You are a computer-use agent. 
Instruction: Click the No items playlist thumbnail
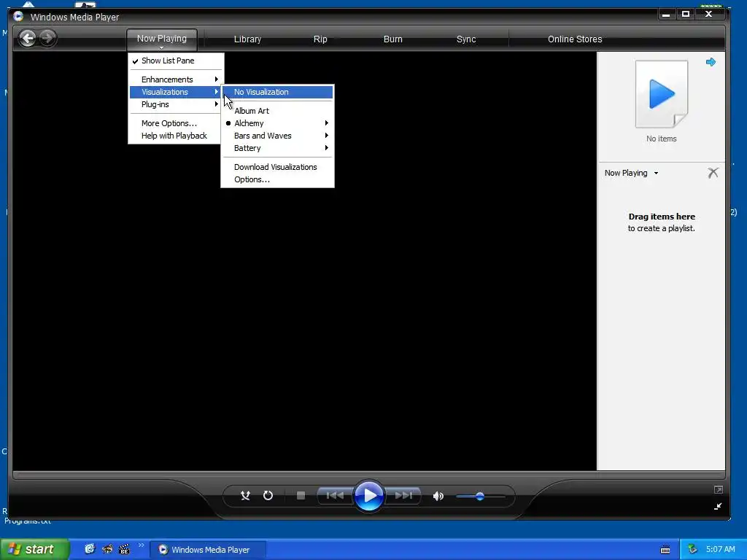(x=661, y=94)
